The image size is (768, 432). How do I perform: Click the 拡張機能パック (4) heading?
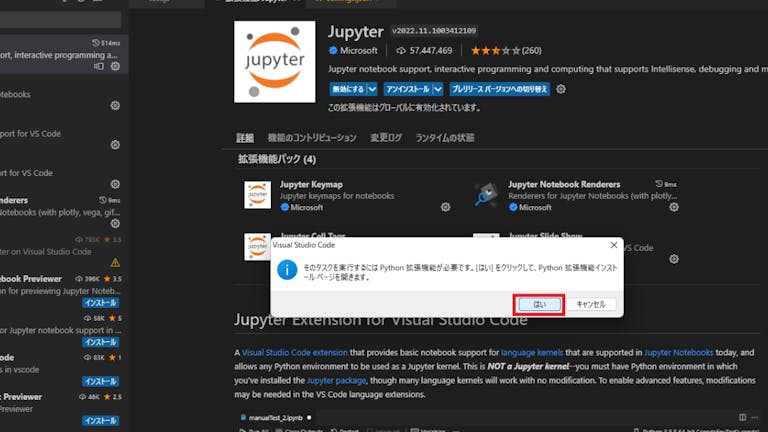(x=277, y=159)
